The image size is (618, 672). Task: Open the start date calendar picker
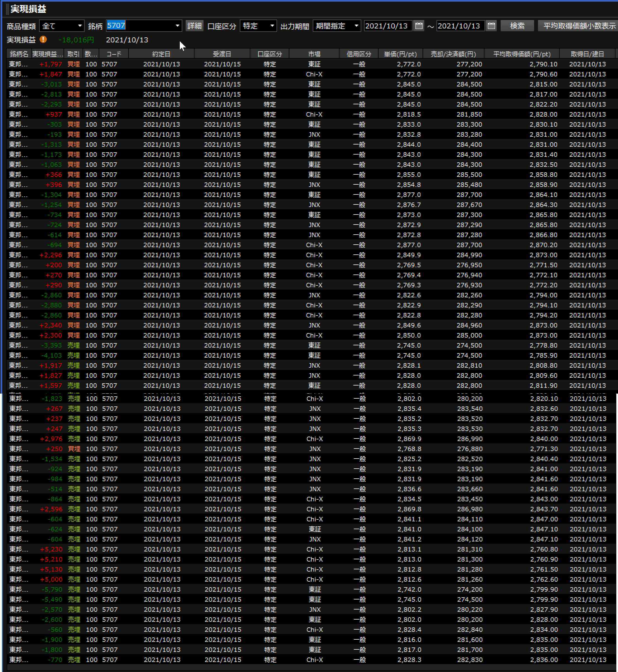tap(419, 26)
